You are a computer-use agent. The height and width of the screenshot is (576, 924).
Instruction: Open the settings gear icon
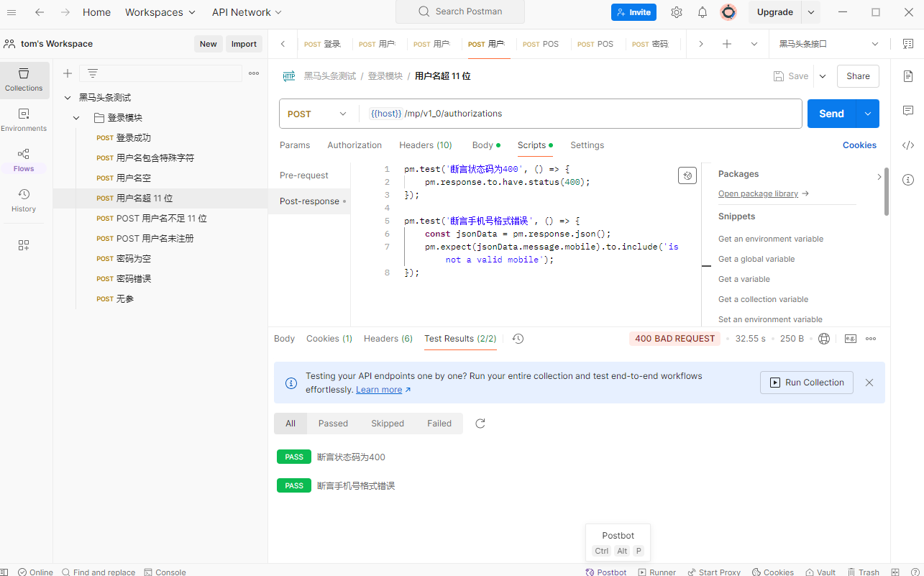(677, 12)
